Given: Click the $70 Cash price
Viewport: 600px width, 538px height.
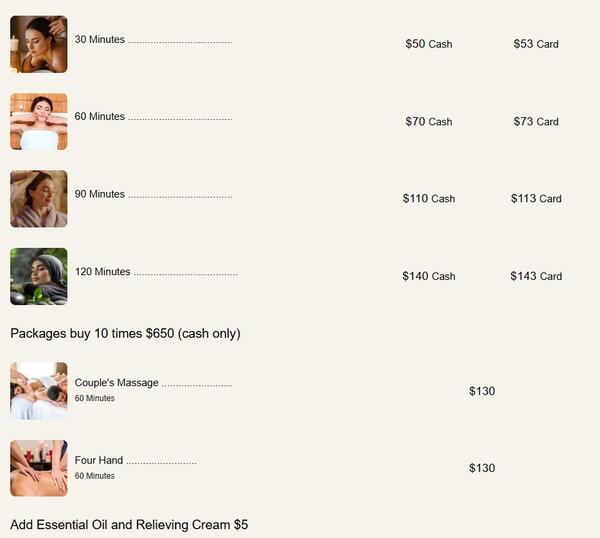Looking at the screenshot, I should (x=428, y=121).
